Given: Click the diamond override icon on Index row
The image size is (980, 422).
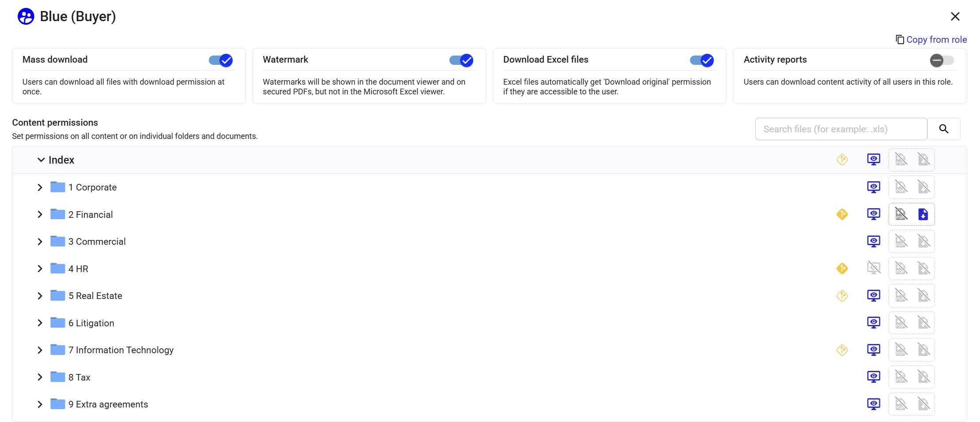Looking at the screenshot, I should coord(842,160).
